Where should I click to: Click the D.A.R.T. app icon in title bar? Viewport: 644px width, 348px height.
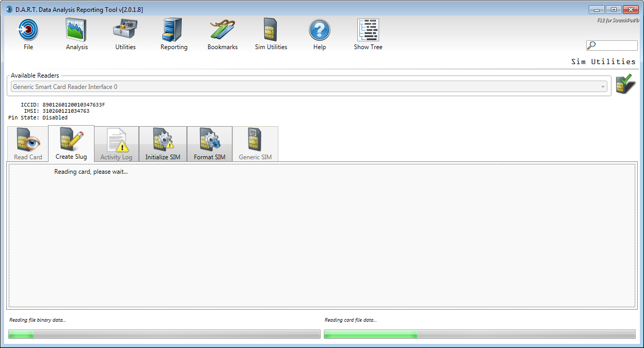(9, 9)
